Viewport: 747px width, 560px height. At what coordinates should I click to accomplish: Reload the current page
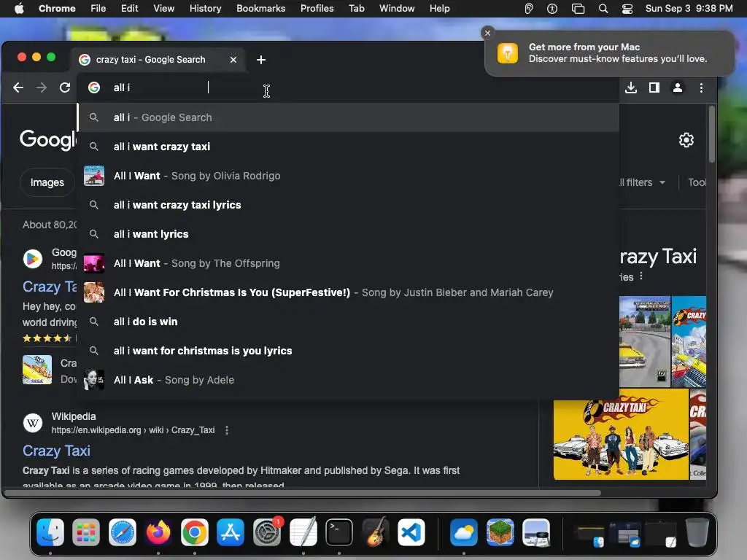[65, 87]
